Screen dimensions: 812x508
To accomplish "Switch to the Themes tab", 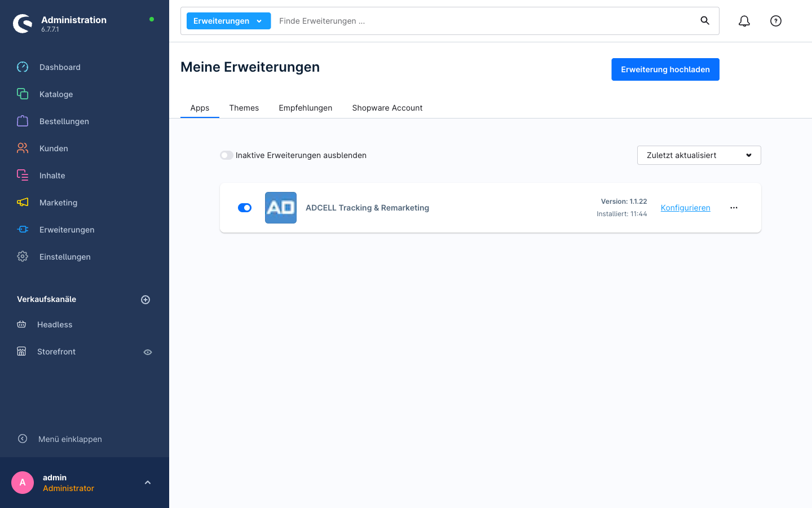I will (244, 108).
